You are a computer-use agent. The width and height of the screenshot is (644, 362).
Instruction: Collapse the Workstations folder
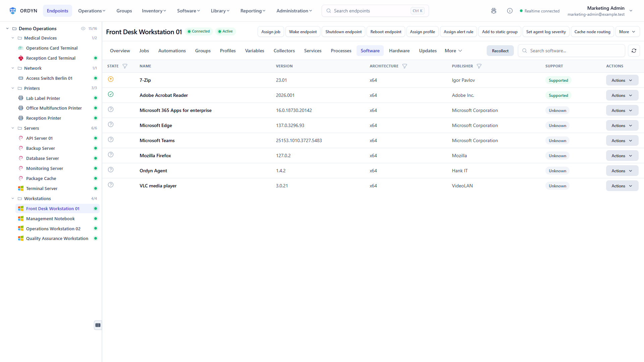click(13, 198)
